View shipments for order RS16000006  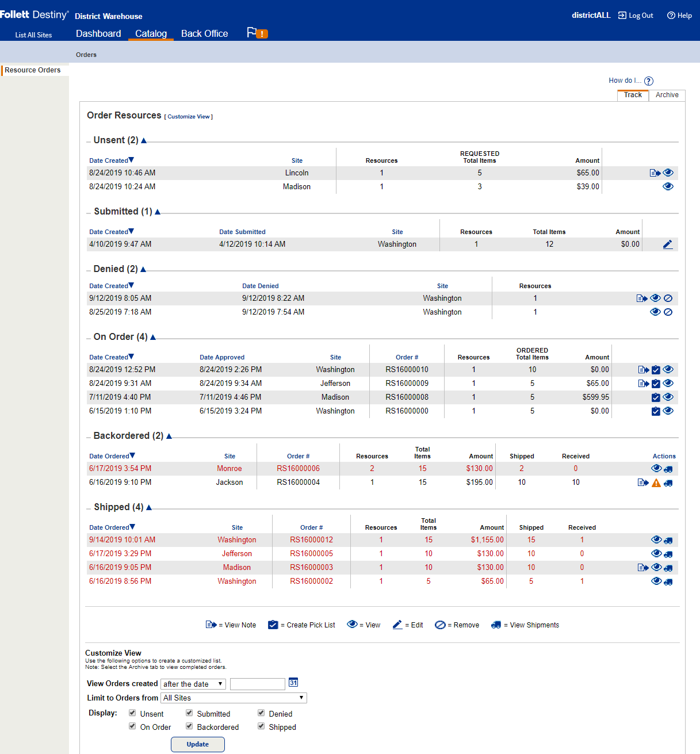pos(668,469)
